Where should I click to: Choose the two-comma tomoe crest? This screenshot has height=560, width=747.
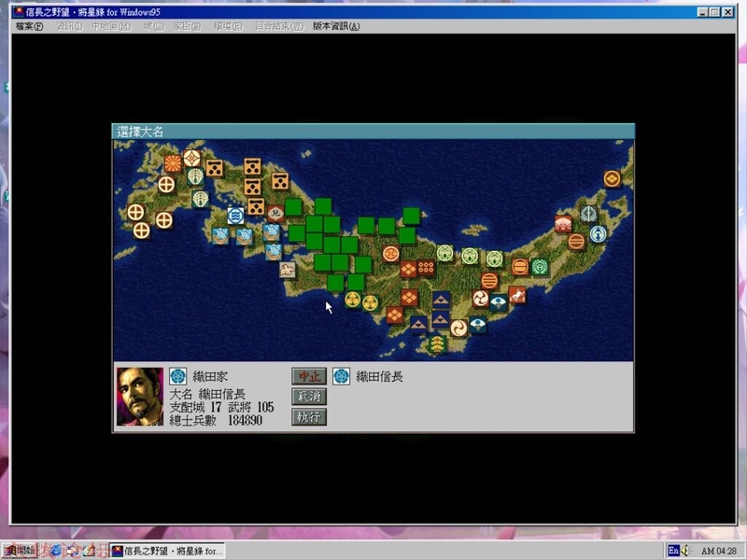[x=458, y=329]
